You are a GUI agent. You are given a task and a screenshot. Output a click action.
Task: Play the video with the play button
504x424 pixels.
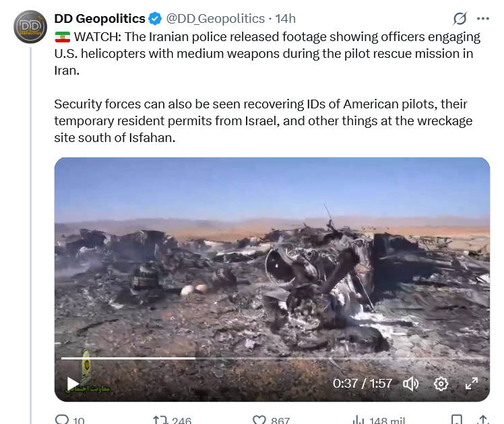coord(73,384)
